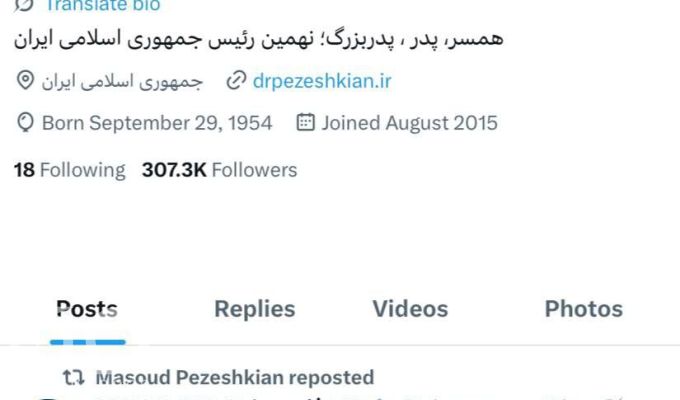
Task: Open the 307.3K Followers list
Action: [219, 170]
